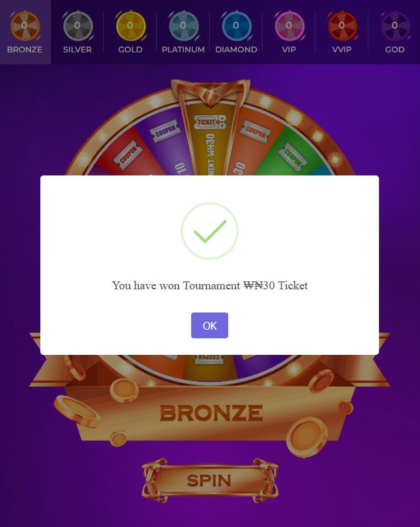Select the VIP wheel icon
Image resolution: width=420 pixels, height=527 pixels.
[x=289, y=26]
